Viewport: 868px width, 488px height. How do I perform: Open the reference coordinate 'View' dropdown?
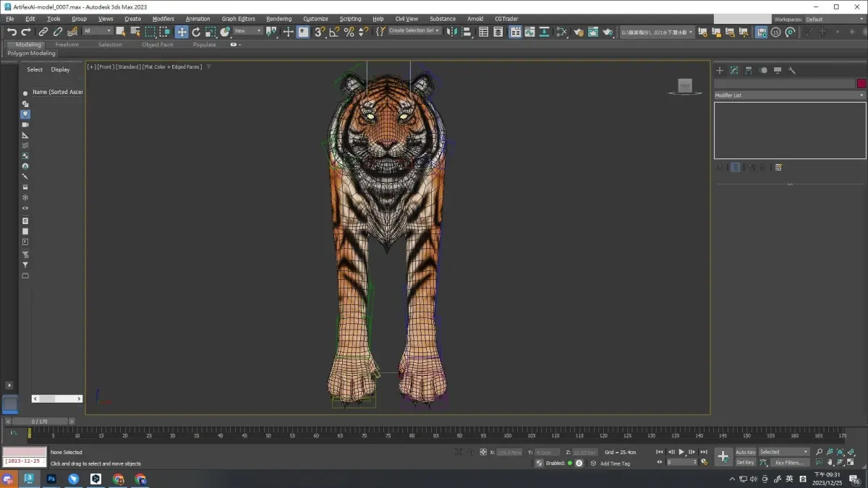point(247,31)
